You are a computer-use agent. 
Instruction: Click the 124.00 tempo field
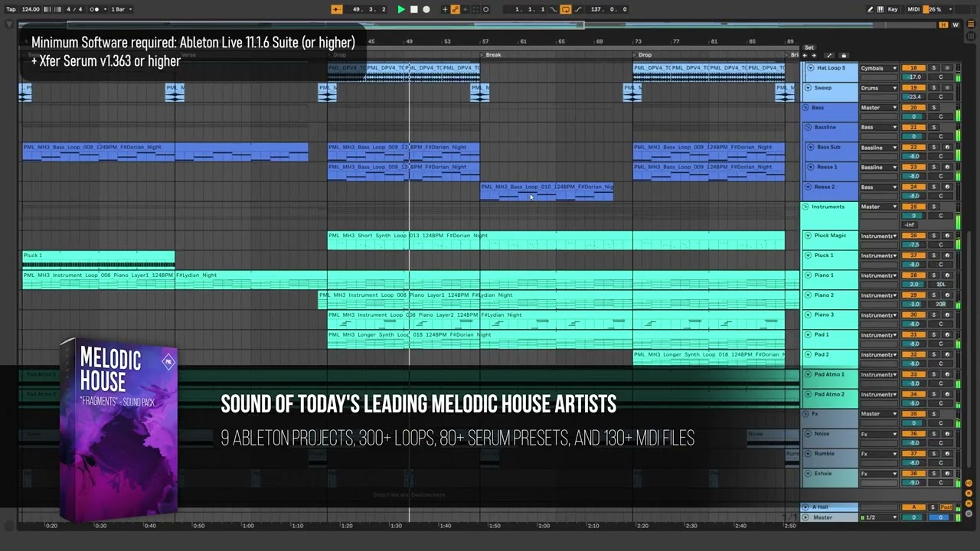click(31, 9)
